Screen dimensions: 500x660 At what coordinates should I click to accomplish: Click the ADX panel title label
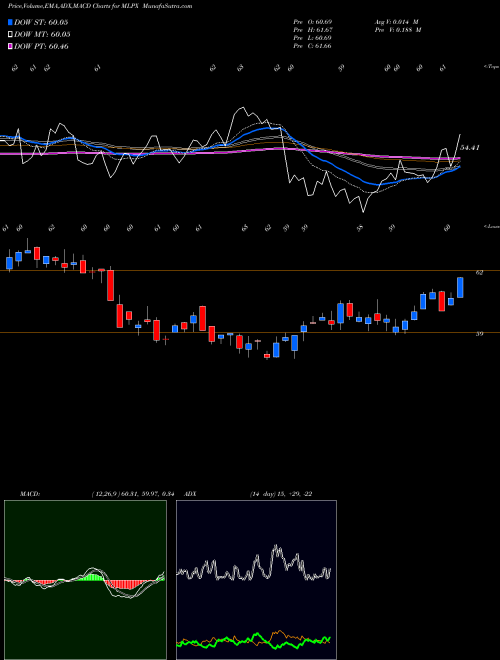coord(190,494)
